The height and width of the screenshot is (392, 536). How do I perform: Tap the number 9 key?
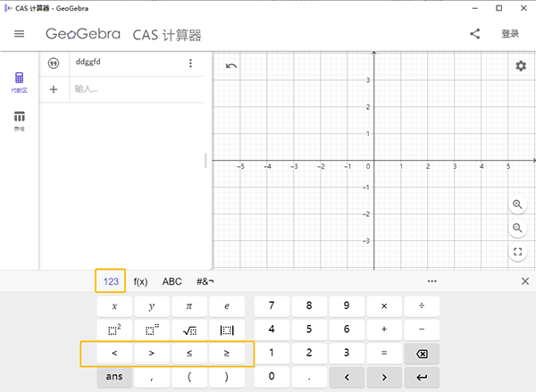pos(347,306)
